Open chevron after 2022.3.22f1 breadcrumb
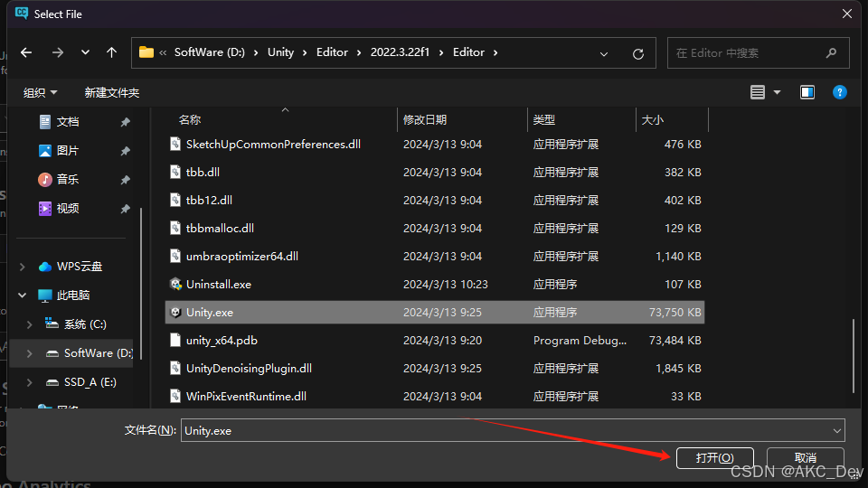The width and height of the screenshot is (868, 488). point(441,52)
